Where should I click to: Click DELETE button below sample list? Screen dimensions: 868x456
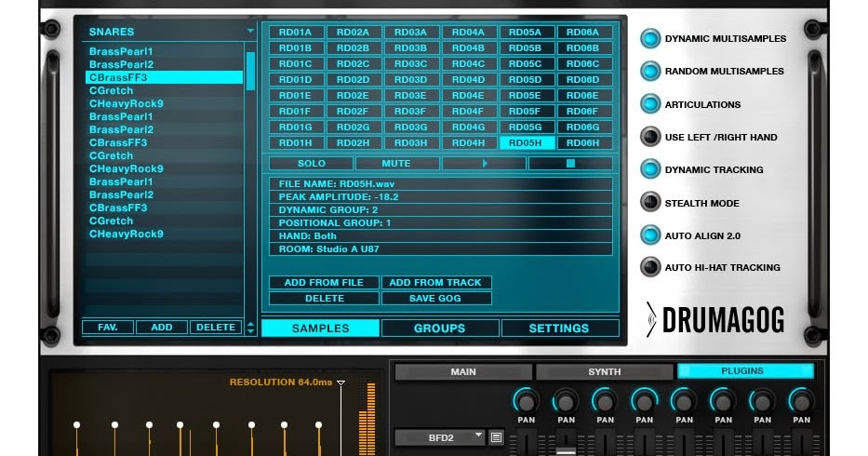216,328
